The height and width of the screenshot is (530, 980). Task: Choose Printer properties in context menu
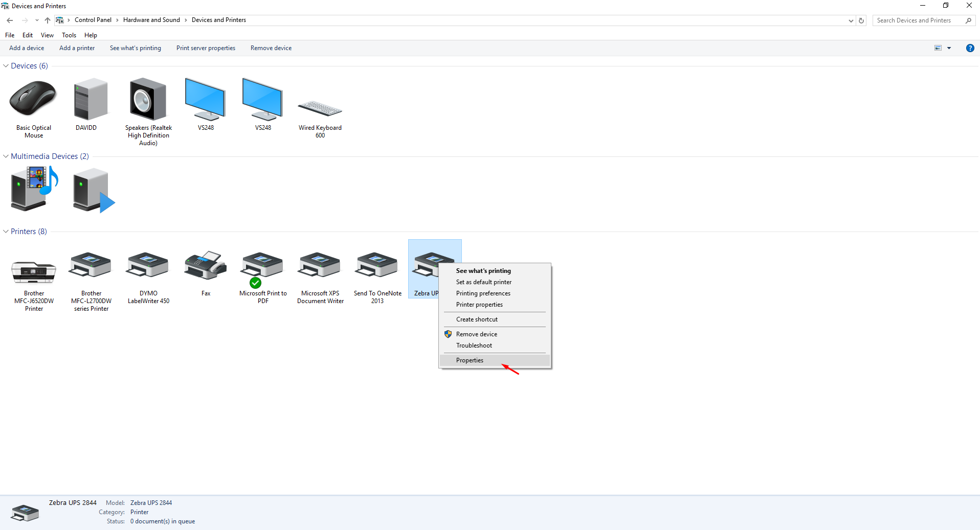[495, 305]
